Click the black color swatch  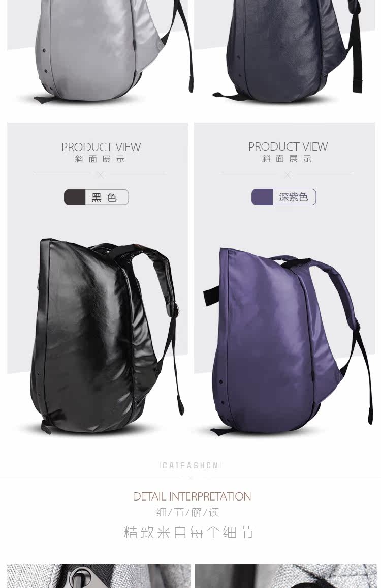pyautogui.click(x=75, y=197)
